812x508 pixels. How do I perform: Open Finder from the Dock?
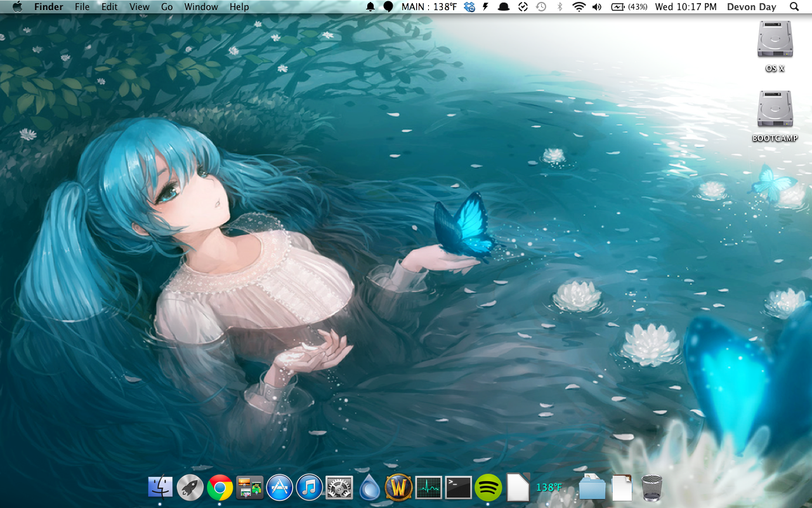click(160, 488)
